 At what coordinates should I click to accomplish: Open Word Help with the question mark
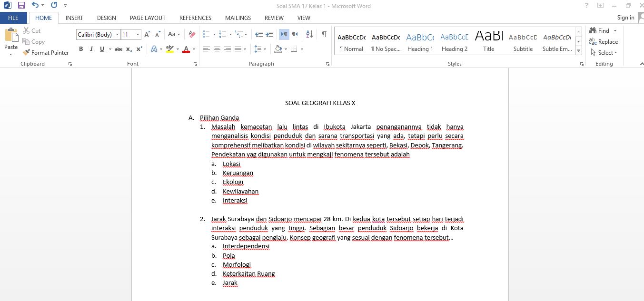point(586,6)
